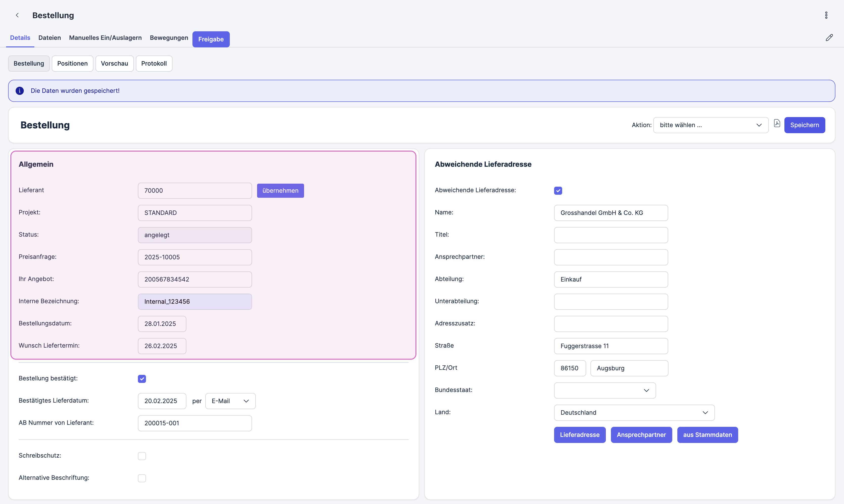Open the Positionen sub-tab

pos(72,64)
